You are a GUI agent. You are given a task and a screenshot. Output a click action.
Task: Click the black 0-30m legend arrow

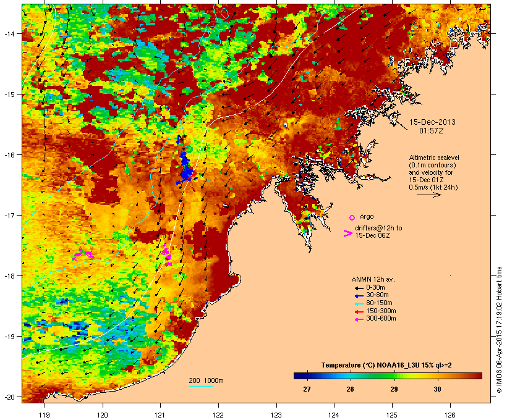[359, 288]
